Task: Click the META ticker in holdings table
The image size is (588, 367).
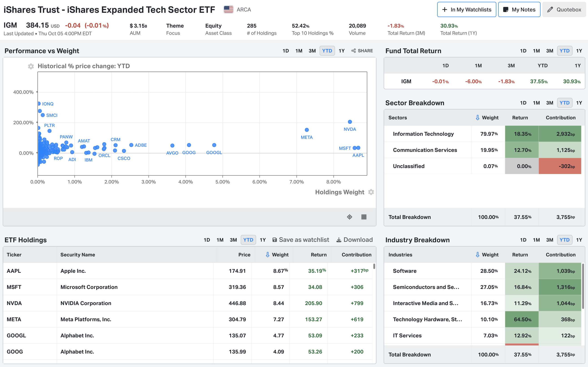Action: tap(14, 319)
